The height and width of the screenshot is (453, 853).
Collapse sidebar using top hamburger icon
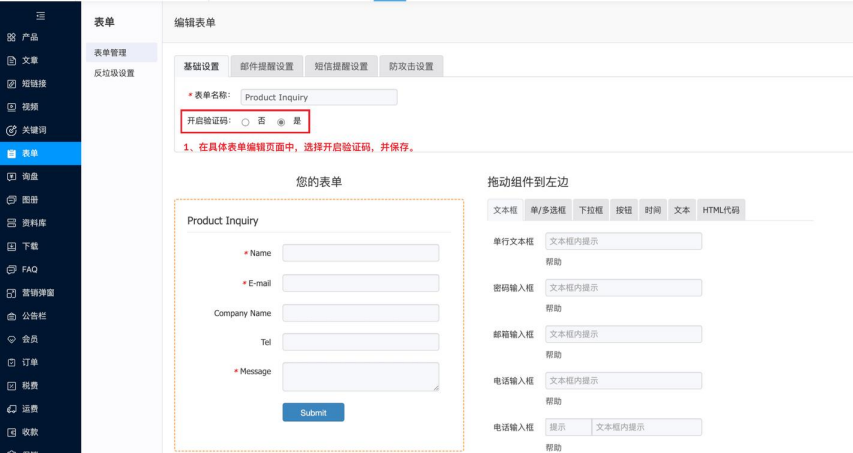40,15
